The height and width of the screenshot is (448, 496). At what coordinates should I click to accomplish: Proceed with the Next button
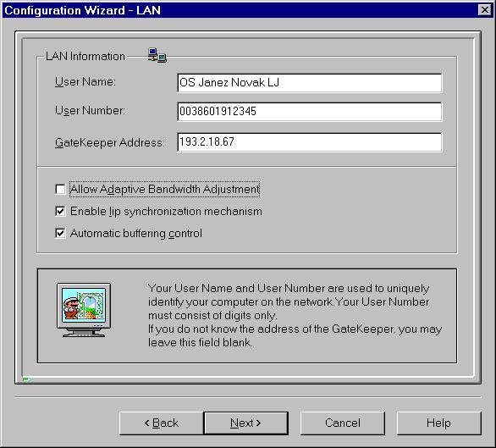click(245, 423)
